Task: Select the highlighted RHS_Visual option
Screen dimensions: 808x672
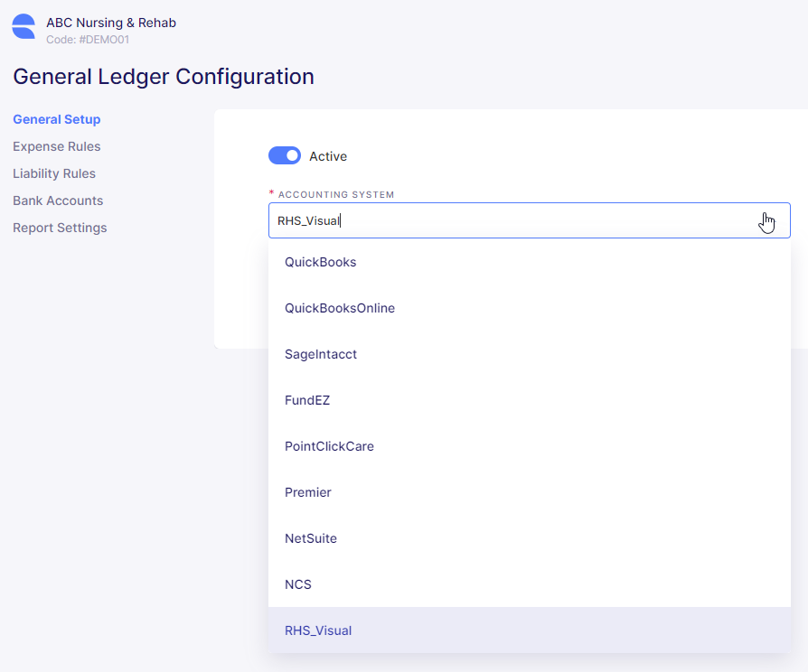Action: [530, 630]
